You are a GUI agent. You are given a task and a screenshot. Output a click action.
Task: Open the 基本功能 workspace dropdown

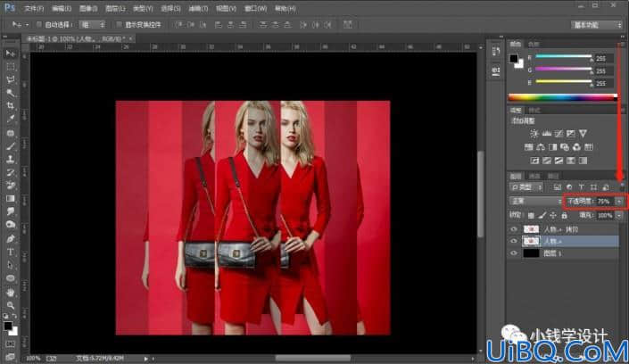597,25
